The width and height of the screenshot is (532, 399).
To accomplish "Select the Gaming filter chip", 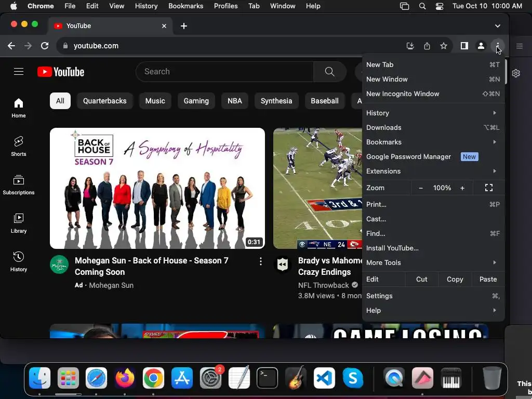I will tap(196, 101).
